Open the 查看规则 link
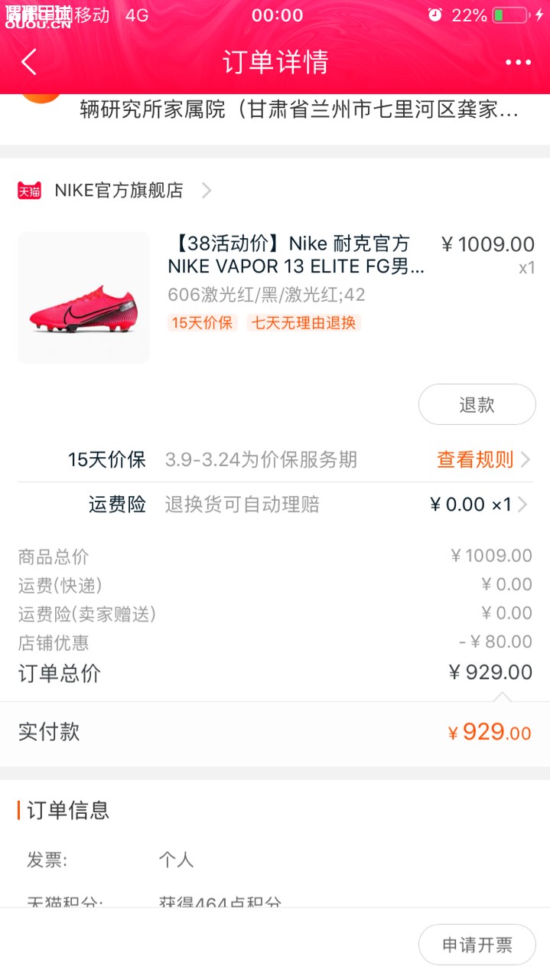550x980 pixels. (474, 459)
